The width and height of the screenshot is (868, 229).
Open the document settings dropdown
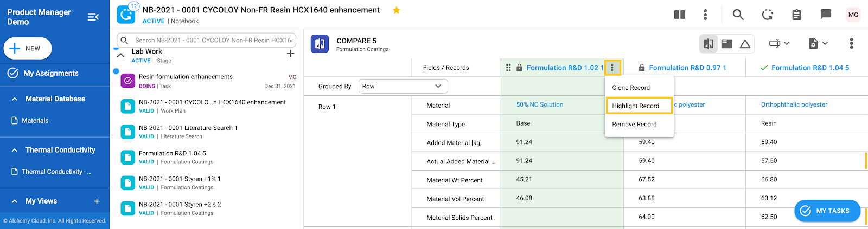818,43
